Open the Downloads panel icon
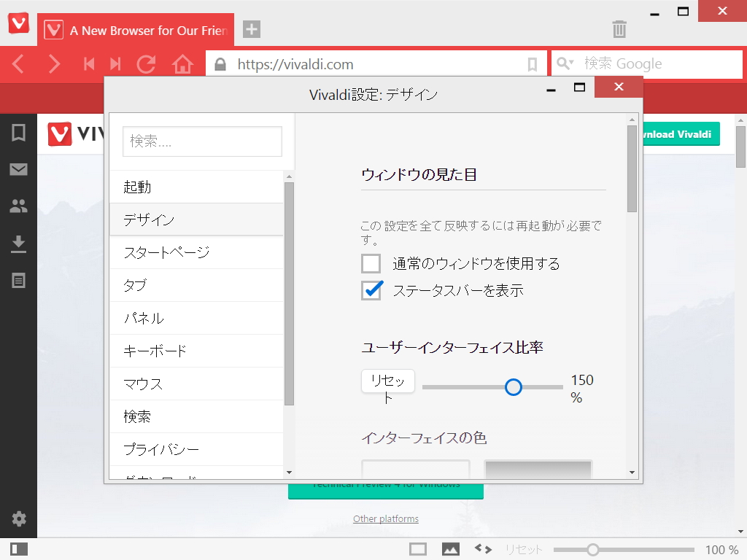Viewport: 747px width, 560px height. point(19,240)
